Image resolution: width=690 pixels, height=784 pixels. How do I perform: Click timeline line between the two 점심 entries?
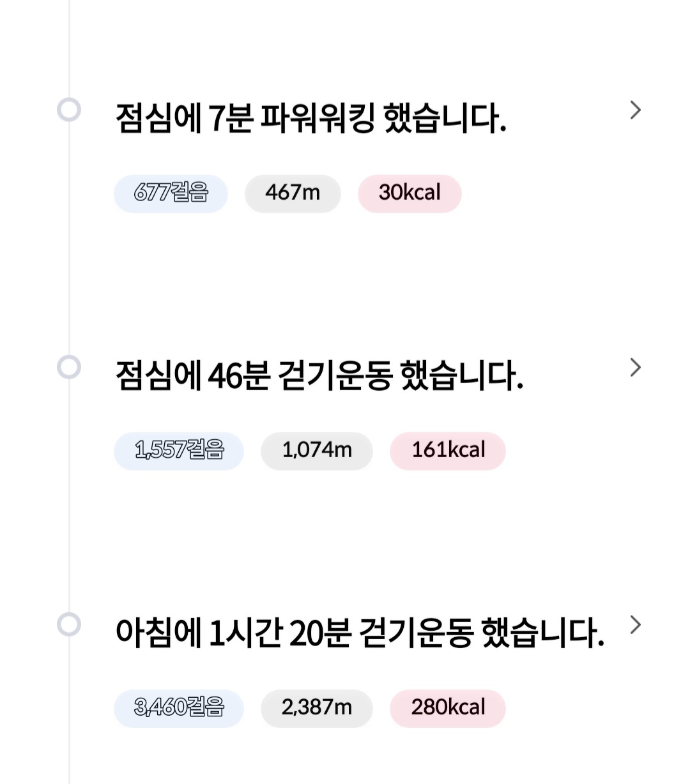tap(69, 239)
